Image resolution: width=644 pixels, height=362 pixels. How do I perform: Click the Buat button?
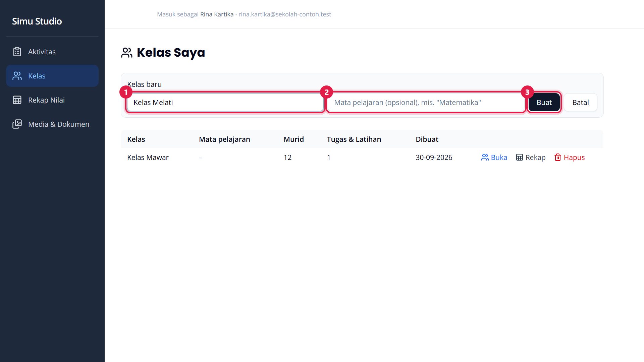[x=544, y=102]
